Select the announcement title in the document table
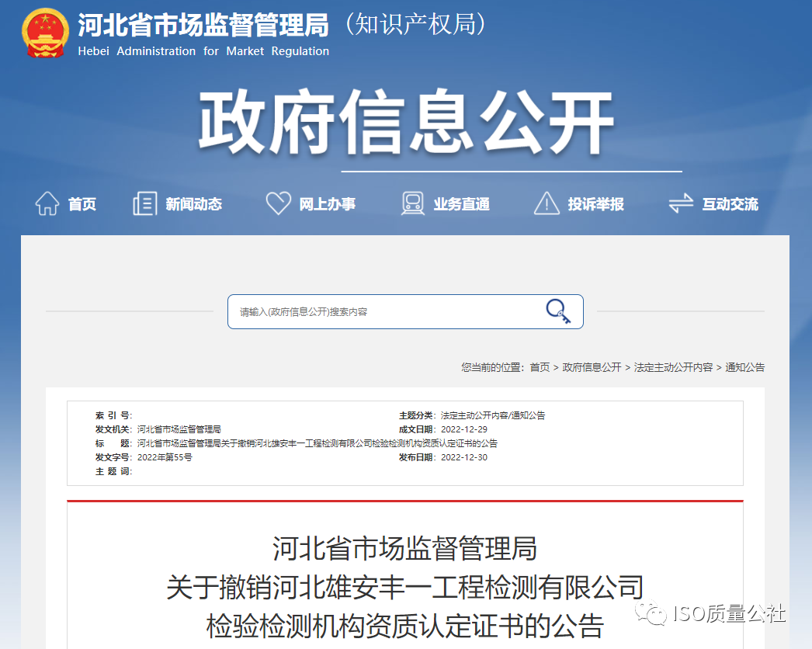Image resolution: width=812 pixels, height=649 pixels. (318, 442)
